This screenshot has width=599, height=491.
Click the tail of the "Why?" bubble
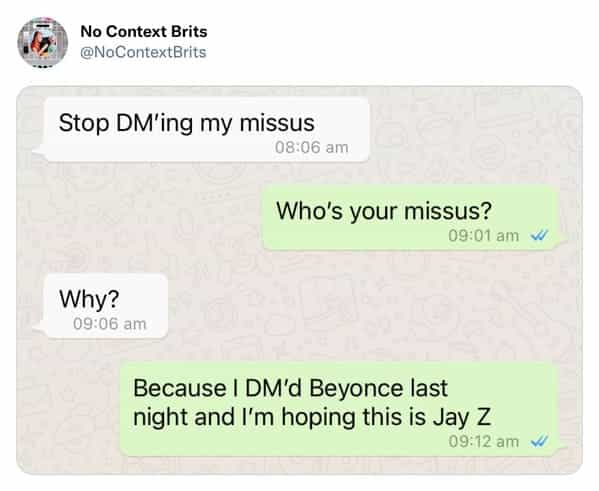[x=39, y=327]
